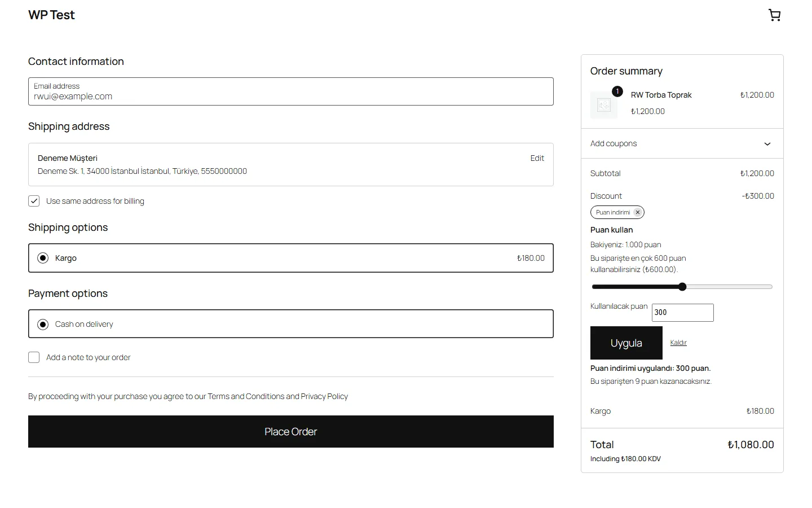Focus the Kullanılacak puan input
Image resolution: width=812 pixels, height=508 pixels.
683,313
